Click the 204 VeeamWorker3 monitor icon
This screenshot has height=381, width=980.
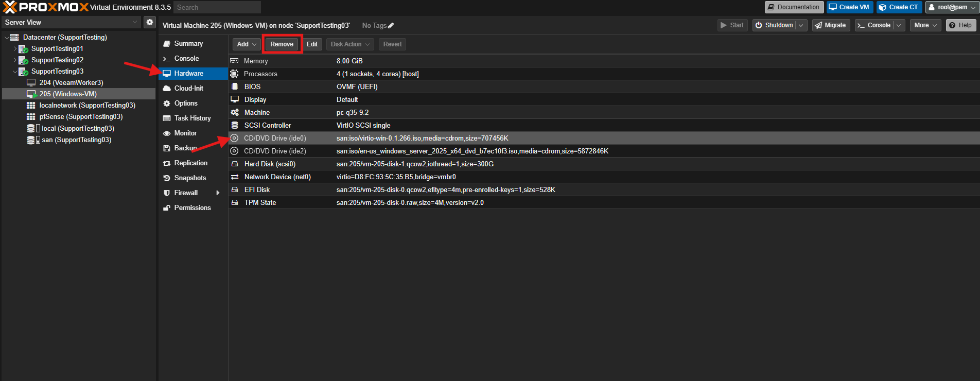coord(31,83)
